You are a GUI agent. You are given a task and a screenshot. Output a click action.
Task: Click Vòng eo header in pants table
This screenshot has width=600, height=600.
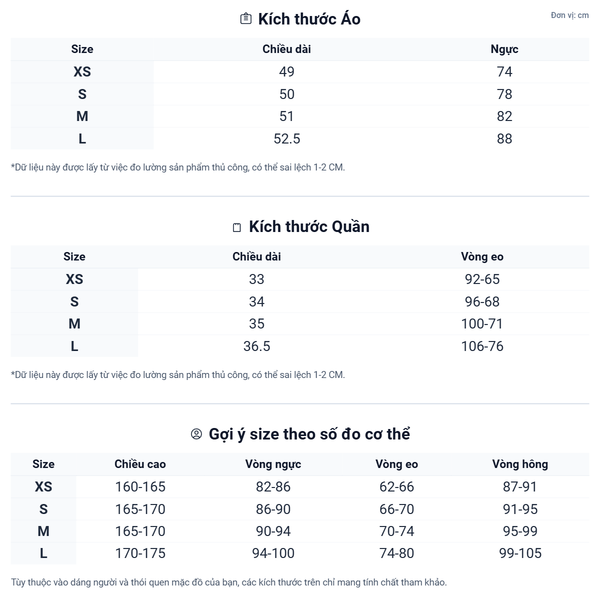[481, 257]
